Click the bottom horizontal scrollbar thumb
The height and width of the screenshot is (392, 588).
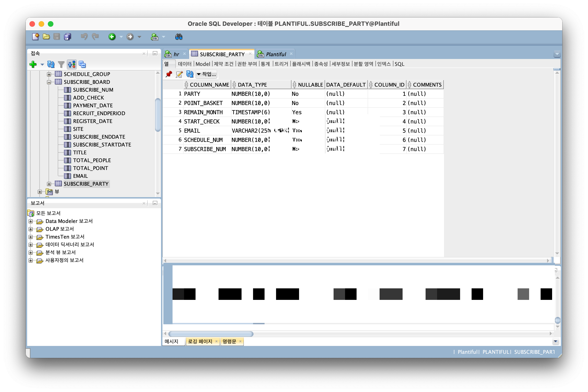coord(210,334)
